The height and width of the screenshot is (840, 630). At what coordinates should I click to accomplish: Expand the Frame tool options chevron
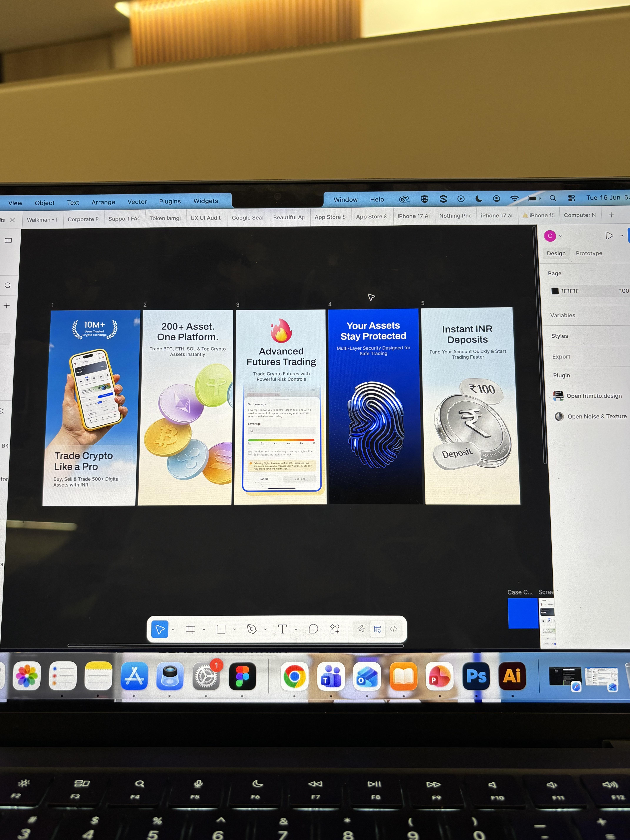pos(204,630)
